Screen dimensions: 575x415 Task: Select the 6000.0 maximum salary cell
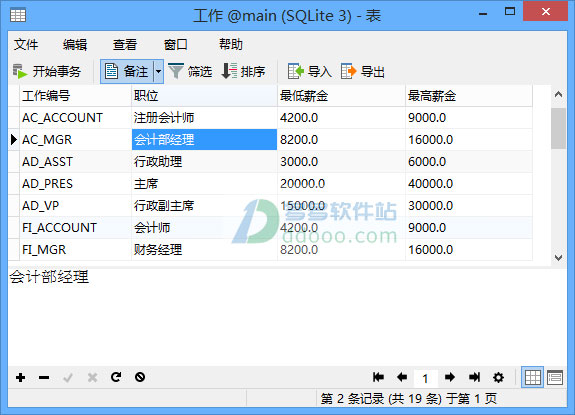(469, 162)
